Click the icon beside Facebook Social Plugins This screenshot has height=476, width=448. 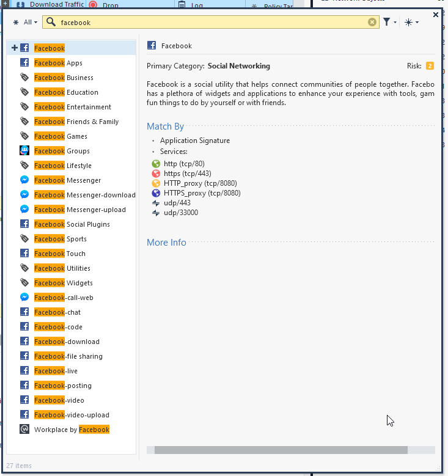(x=24, y=224)
